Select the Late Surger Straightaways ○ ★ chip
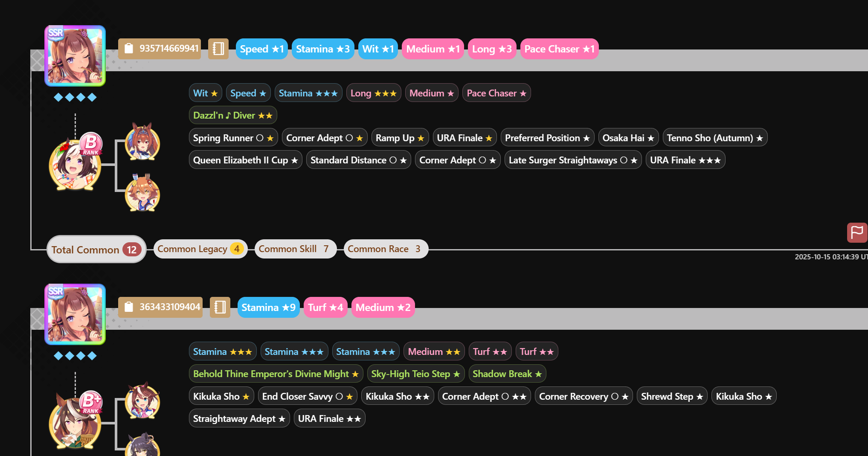Image resolution: width=868 pixels, height=456 pixels. (573, 160)
